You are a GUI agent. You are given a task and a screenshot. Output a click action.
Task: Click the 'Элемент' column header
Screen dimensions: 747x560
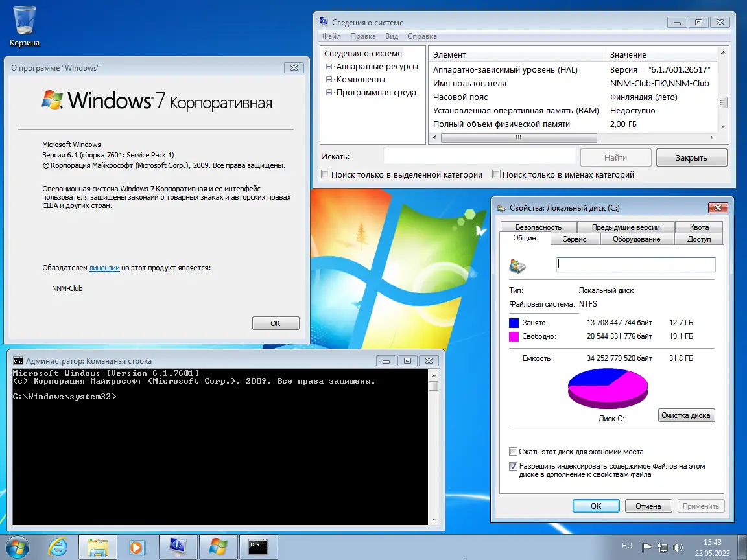pos(517,54)
